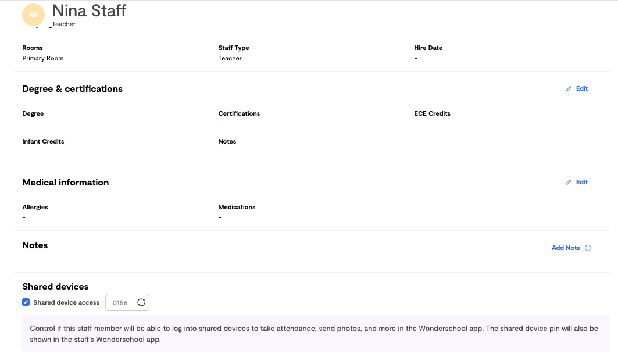The width and height of the screenshot is (618, 364).
Task: Click the Degree & certifications section heading
Action: click(x=73, y=89)
